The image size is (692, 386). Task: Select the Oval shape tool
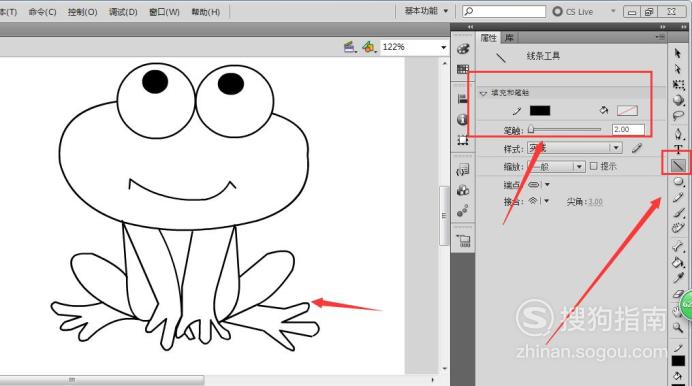[x=678, y=181]
